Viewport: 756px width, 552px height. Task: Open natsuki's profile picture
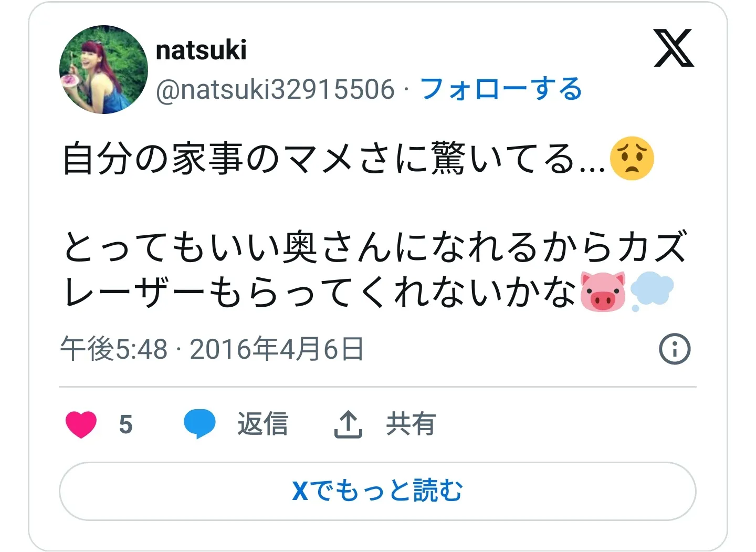[103, 69]
